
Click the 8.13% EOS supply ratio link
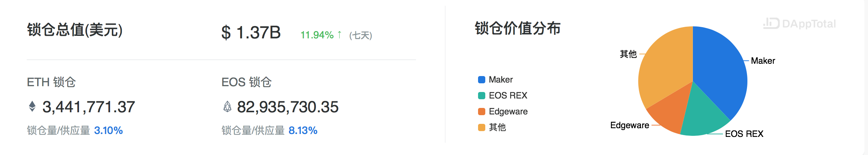click(303, 130)
